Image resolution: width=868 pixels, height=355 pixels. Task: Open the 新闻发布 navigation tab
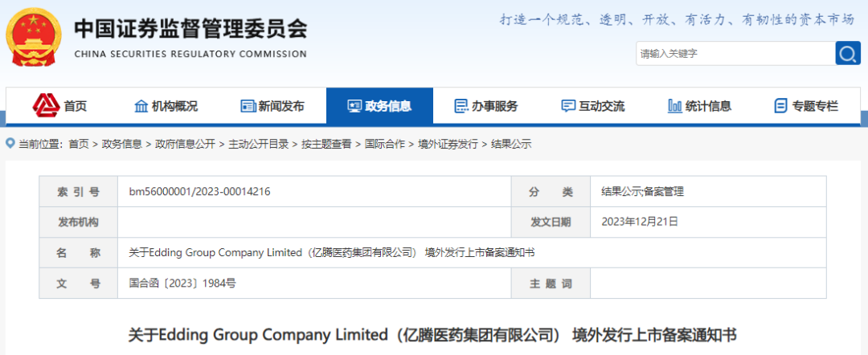pos(272,105)
